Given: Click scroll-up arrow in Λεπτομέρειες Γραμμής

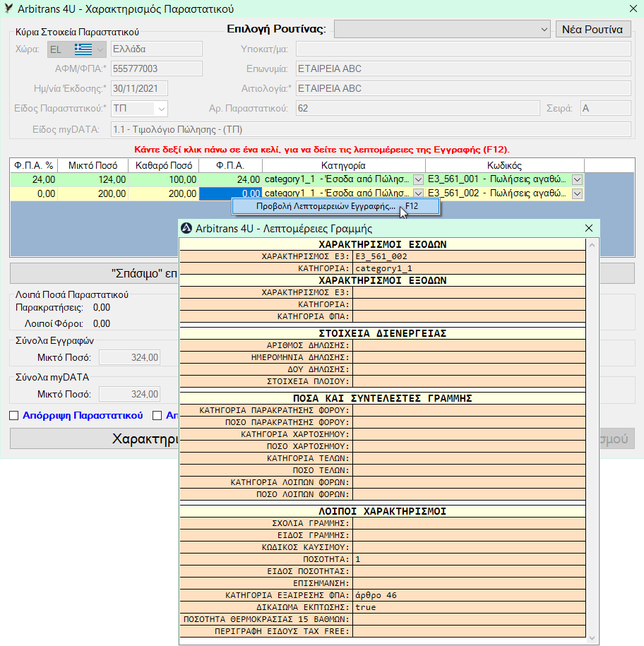Looking at the screenshot, I should pos(592,245).
